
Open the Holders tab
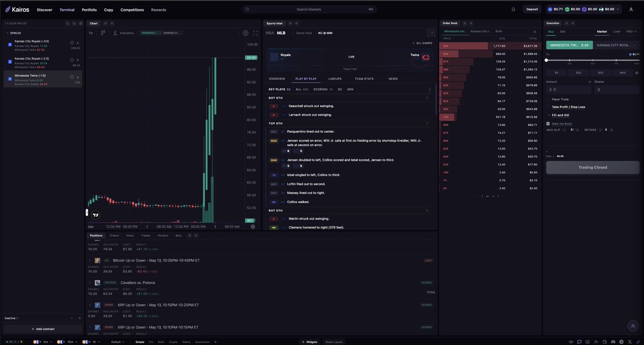coord(163,236)
